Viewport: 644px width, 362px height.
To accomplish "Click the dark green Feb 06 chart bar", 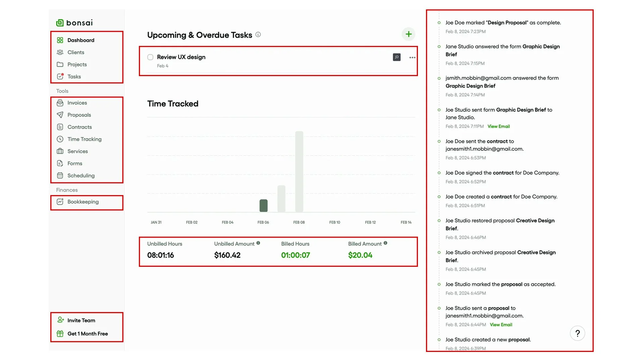I will coord(264,205).
